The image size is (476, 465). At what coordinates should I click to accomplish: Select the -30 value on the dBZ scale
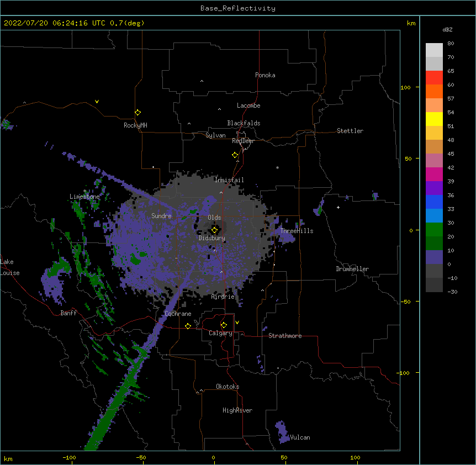(x=452, y=292)
